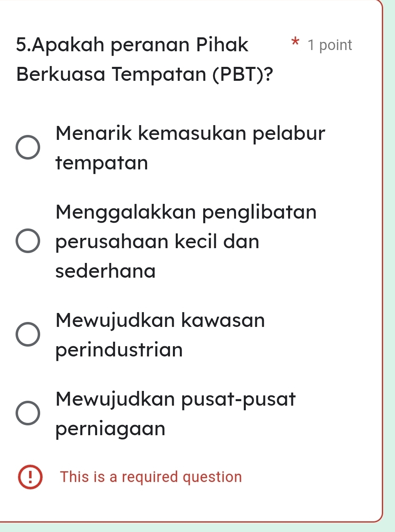Click the answer text 'perniagaan'

pos(111,429)
